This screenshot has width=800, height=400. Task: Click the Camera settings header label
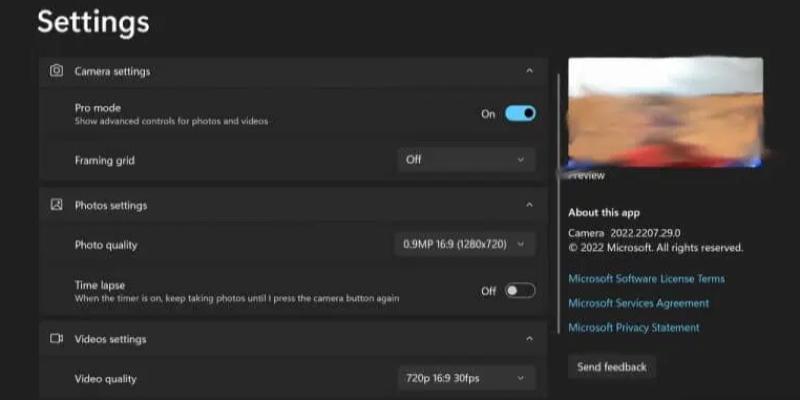(112, 71)
